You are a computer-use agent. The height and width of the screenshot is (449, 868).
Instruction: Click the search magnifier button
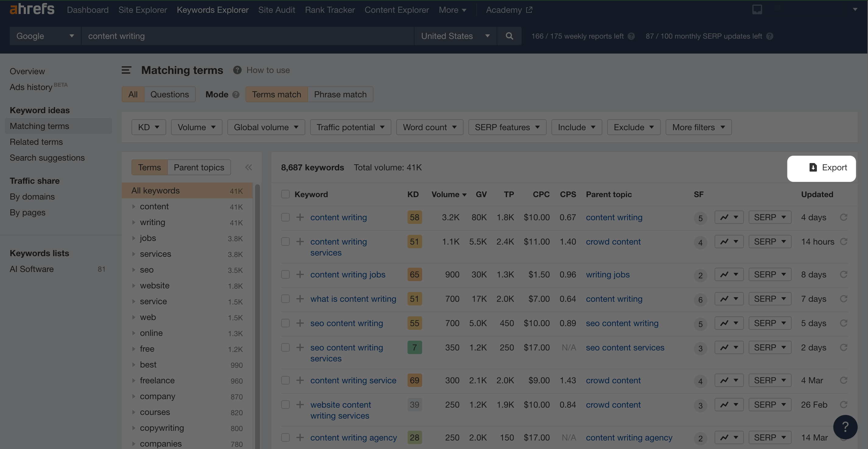pos(509,36)
